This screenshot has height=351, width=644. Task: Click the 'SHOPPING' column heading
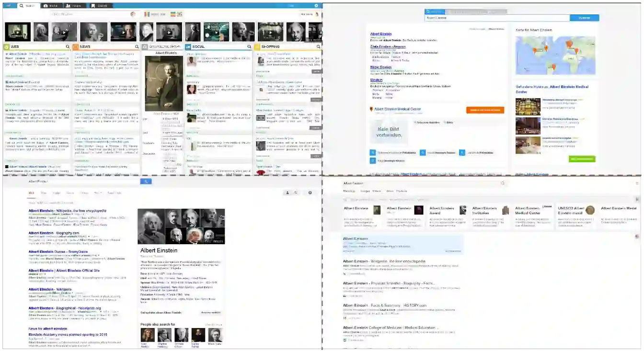coord(270,47)
